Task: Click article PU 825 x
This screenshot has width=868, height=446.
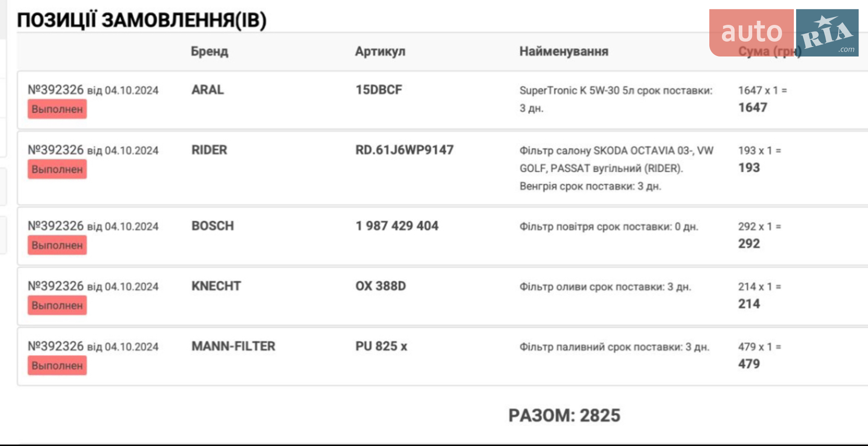Action: coord(381,346)
